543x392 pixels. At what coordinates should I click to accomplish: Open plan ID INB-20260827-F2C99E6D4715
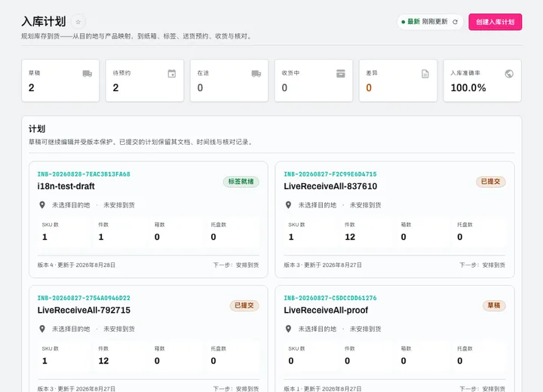[x=330, y=174]
